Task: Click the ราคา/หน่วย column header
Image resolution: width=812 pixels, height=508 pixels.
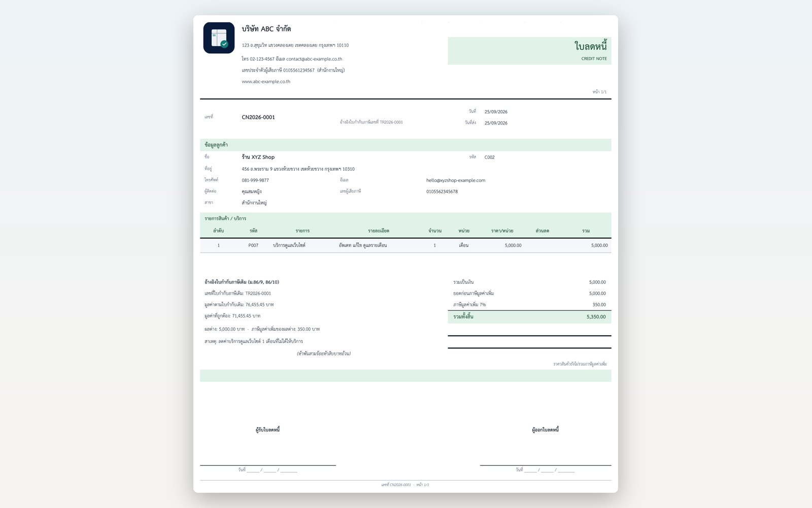Action: point(502,231)
